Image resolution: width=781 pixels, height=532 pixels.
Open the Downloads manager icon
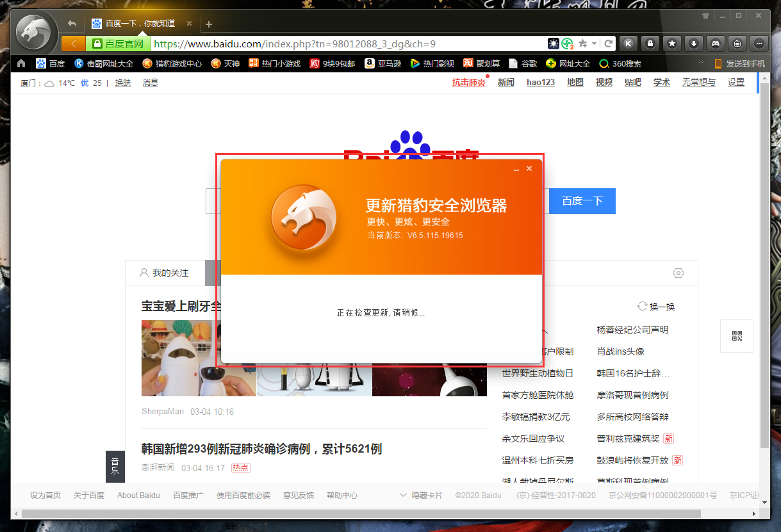pyautogui.click(x=693, y=43)
